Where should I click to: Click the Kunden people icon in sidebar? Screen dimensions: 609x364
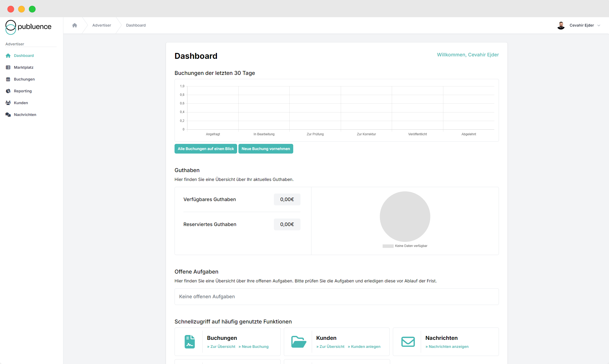coord(8,103)
